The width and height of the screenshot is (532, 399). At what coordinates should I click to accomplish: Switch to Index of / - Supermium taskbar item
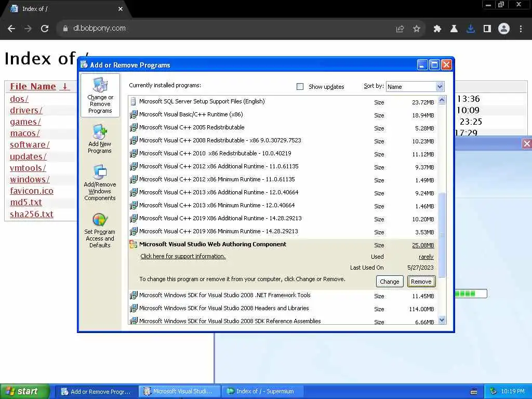tap(262, 392)
